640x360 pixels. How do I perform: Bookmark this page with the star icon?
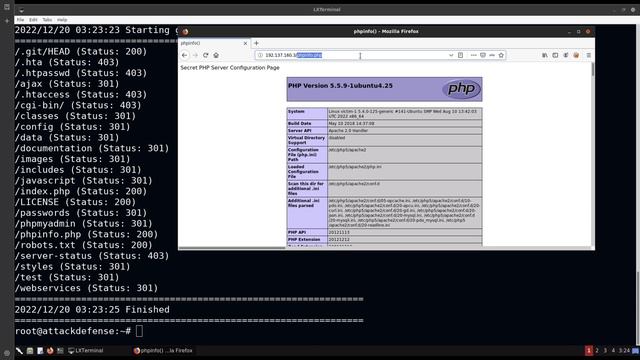[501, 55]
